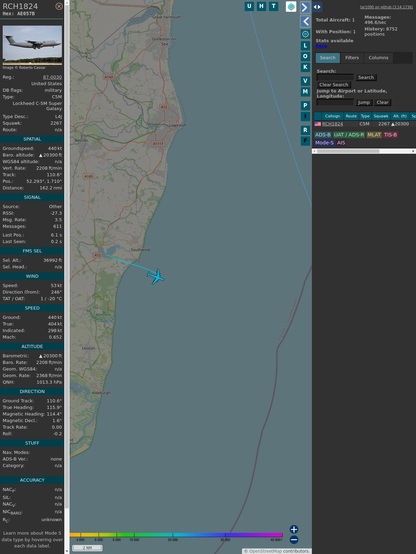Open the tar1090 on github link
The height and width of the screenshot is (554, 416).
[386, 7]
